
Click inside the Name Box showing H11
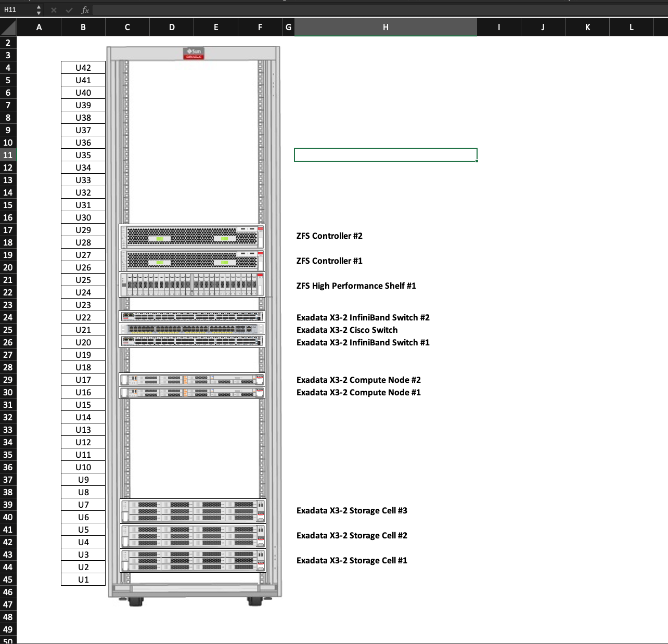pos(17,10)
